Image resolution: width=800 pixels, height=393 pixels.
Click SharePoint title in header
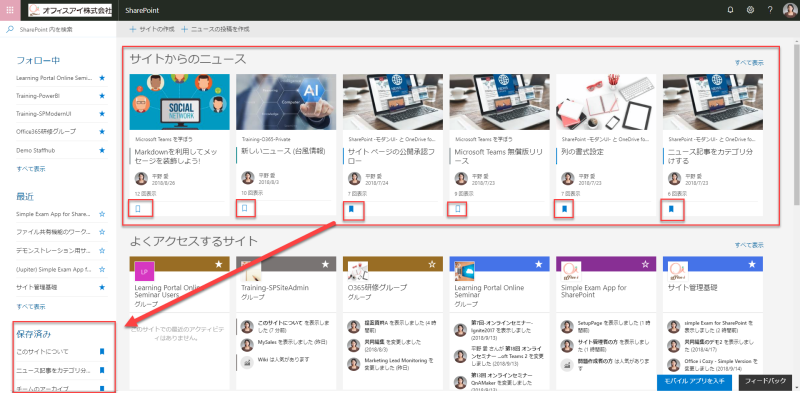(x=141, y=10)
